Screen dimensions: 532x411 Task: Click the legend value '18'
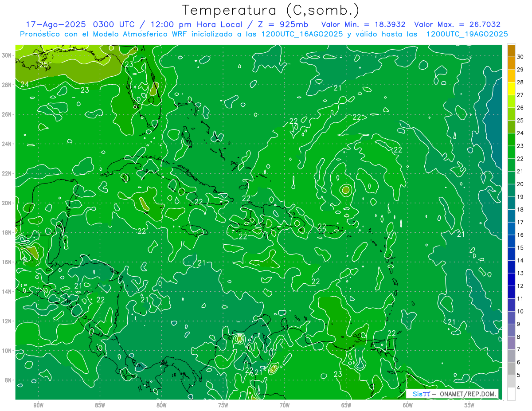[x=520, y=210]
